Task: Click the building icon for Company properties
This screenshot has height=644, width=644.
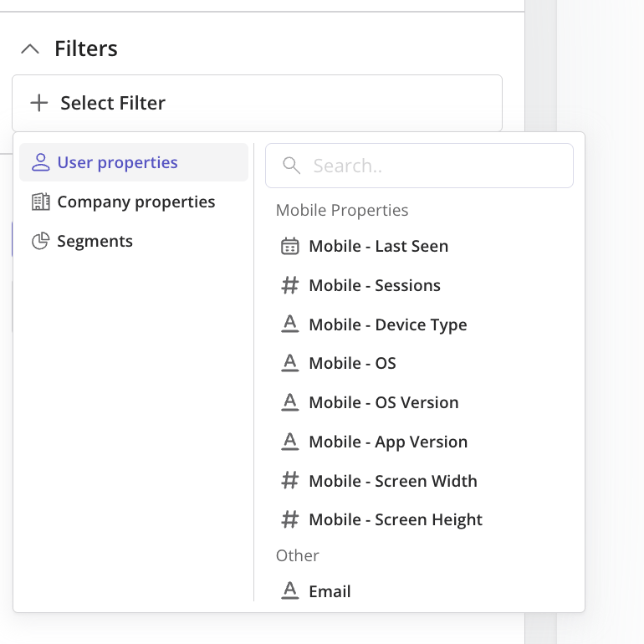Action: 41,202
